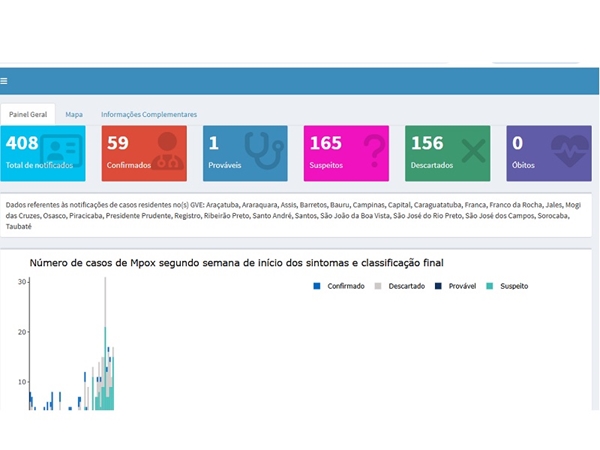Click the 408 total notifications number
The image size is (600, 450).
point(22,143)
